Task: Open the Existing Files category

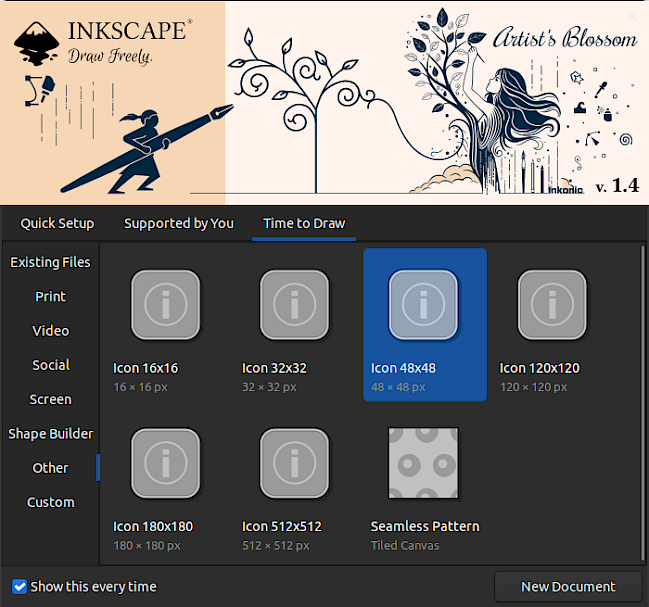Action: click(x=50, y=262)
